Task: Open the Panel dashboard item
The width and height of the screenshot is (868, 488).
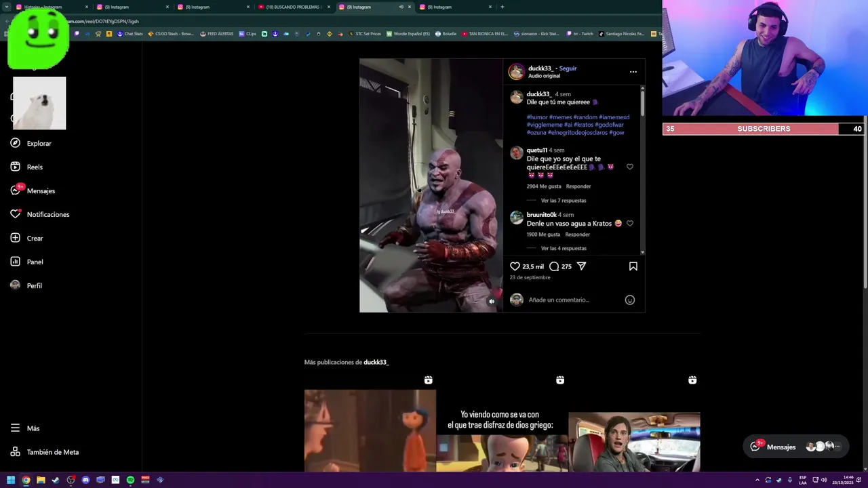Action: [x=26, y=262]
